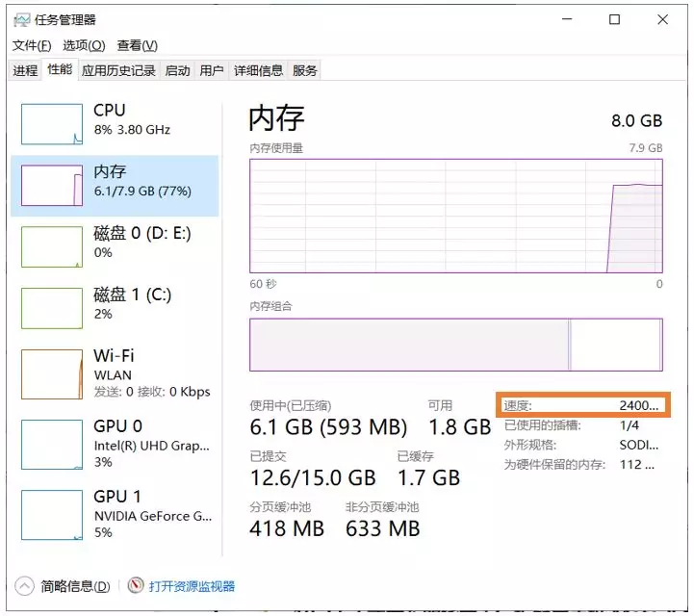Switch to the 进程 tab

pyautogui.click(x=25, y=70)
